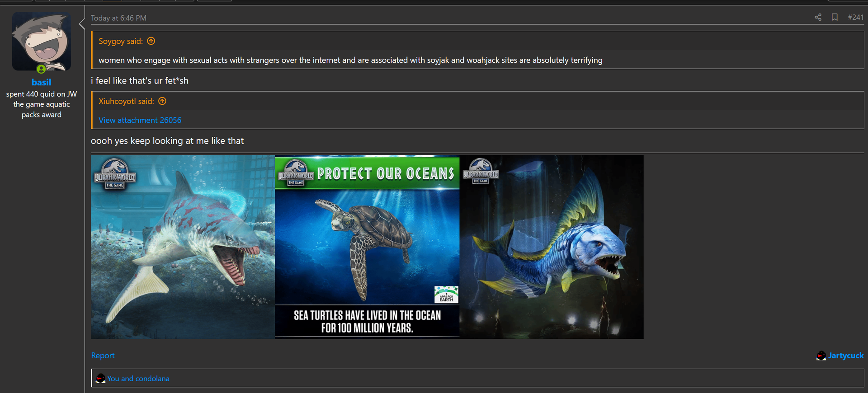Click the text 'i feel like that's ur fet*sh'

coord(140,81)
